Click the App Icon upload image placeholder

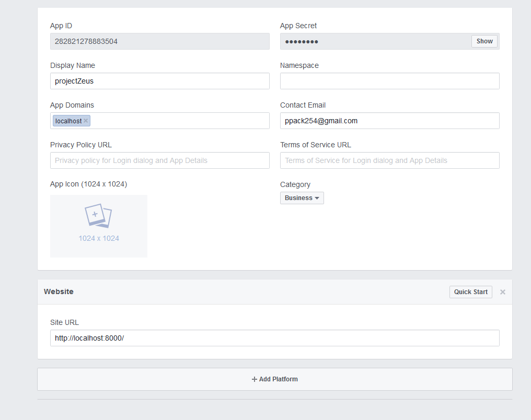98,226
